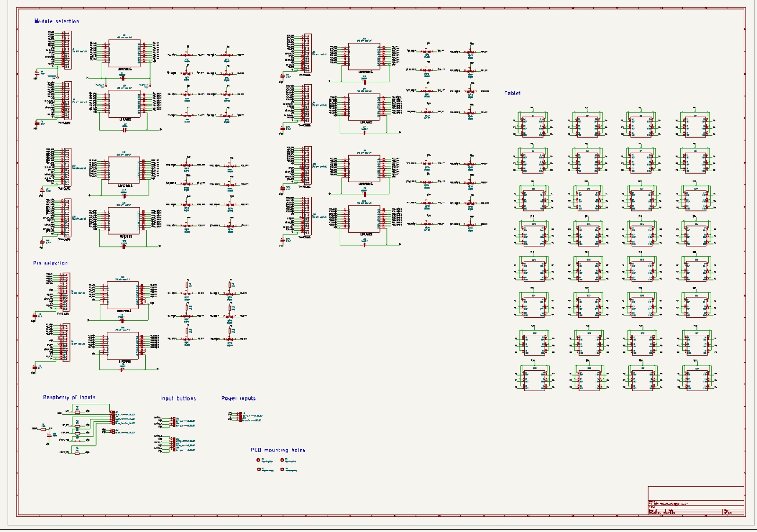Click the upper connector under Input buttons
This screenshot has height=532, width=757.
[x=174, y=421]
